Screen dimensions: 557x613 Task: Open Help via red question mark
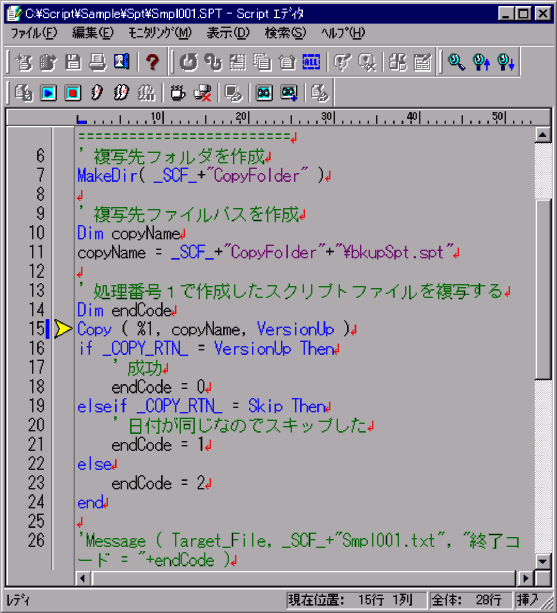click(152, 62)
